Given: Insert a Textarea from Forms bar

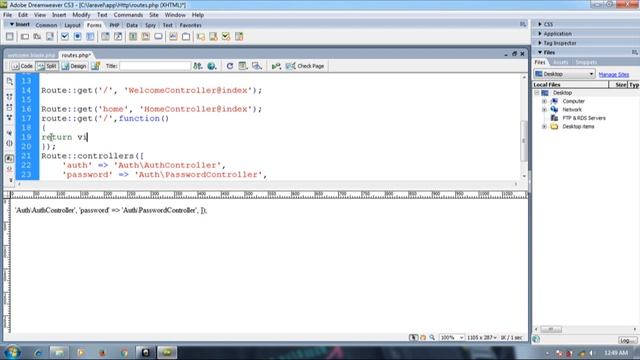Looking at the screenshot, I should click(x=50, y=37).
